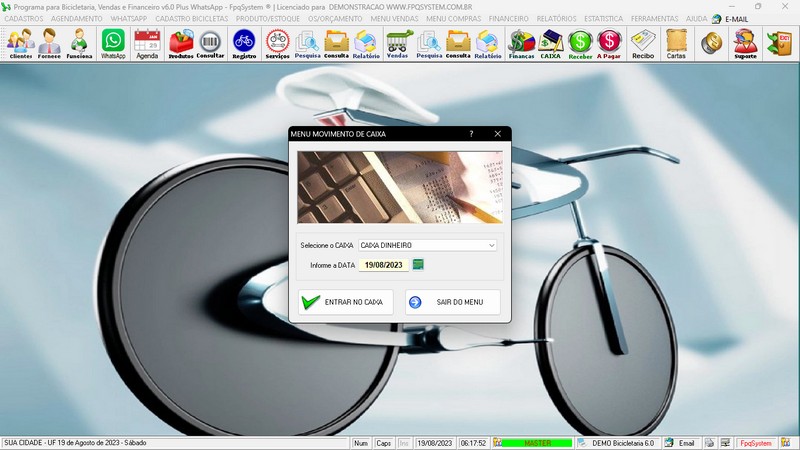Image resolution: width=800 pixels, height=450 pixels.
Task: Click the FpqSystem status bar link
Action: [756, 443]
